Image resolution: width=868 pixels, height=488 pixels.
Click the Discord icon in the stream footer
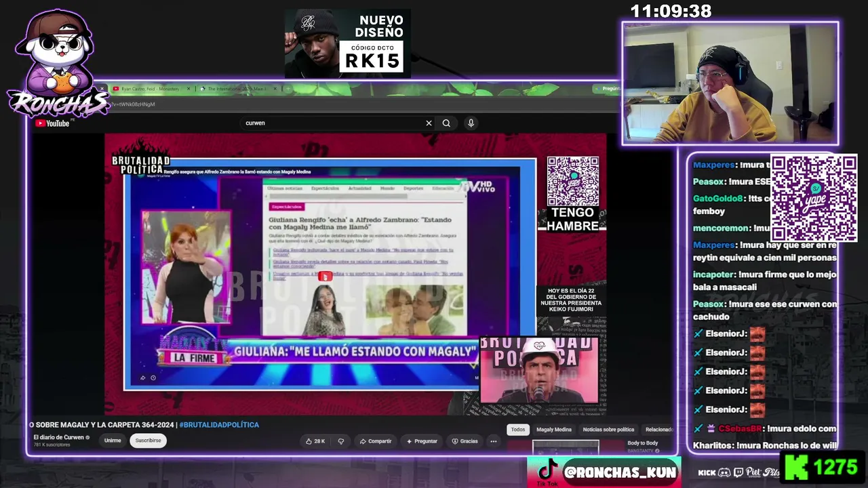coord(724,472)
